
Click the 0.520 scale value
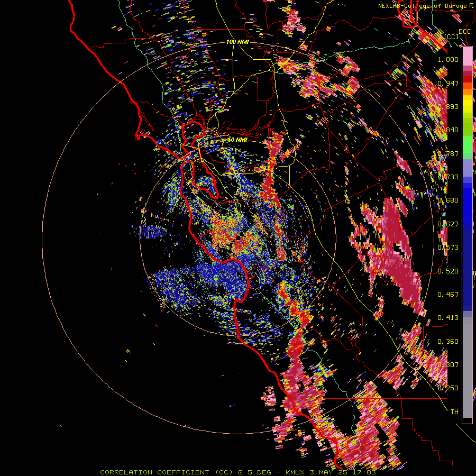point(448,271)
